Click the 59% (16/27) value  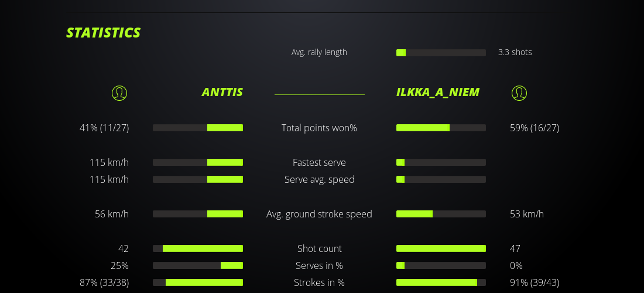535,128
